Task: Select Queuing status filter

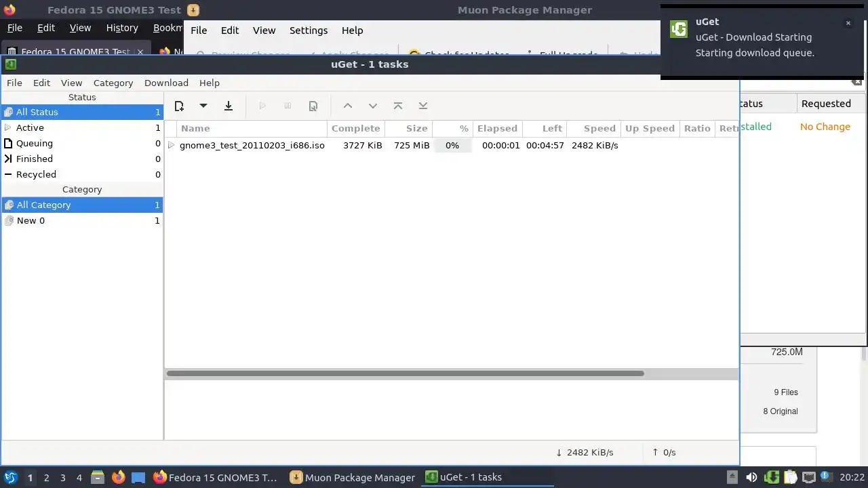Action: click(x=82, y=143)
